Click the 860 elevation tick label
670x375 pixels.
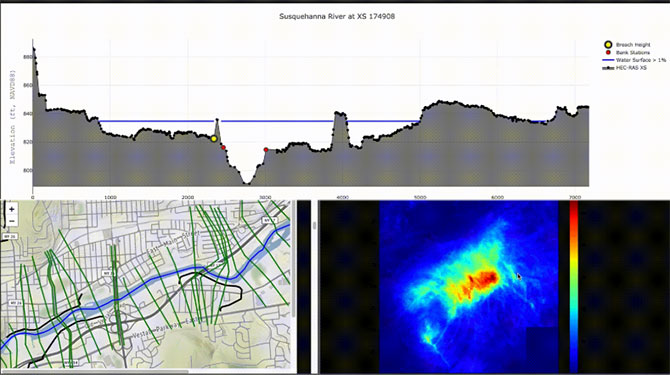27,85
